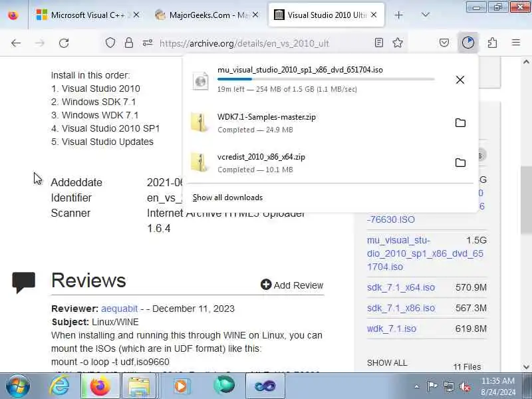Image resolution: width=532 pixels, height=399 pixels.
Task: Download sdk_7.1_x86.iso link
Action: click(401, 308)
